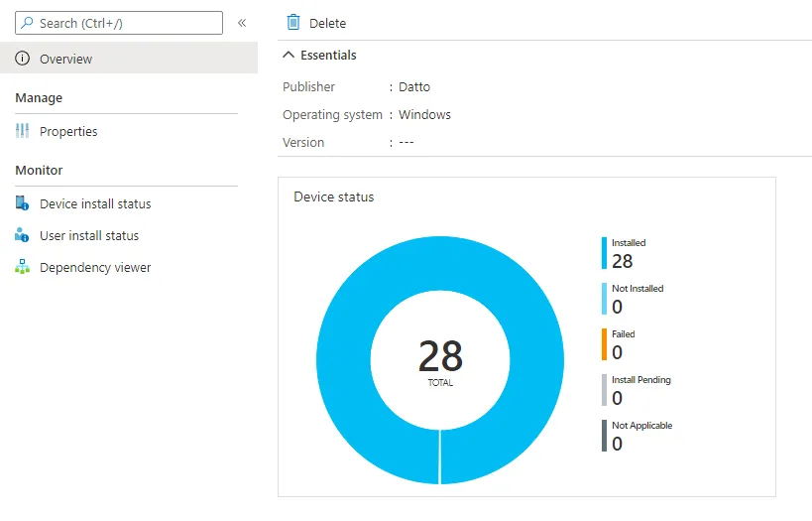Click the Monitor section heading
This screenshot has height=521, width=812.
coord(39,170)
